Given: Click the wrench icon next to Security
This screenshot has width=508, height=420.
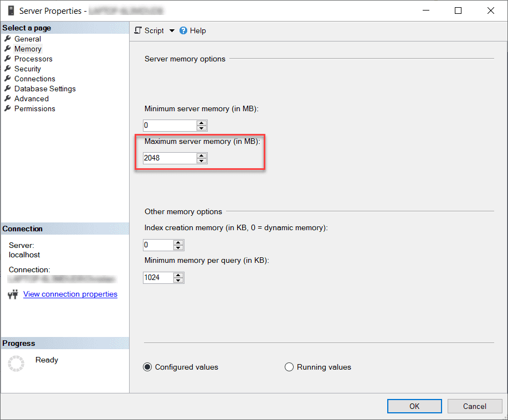Looking at the screenshot, I should pos(8,69).
